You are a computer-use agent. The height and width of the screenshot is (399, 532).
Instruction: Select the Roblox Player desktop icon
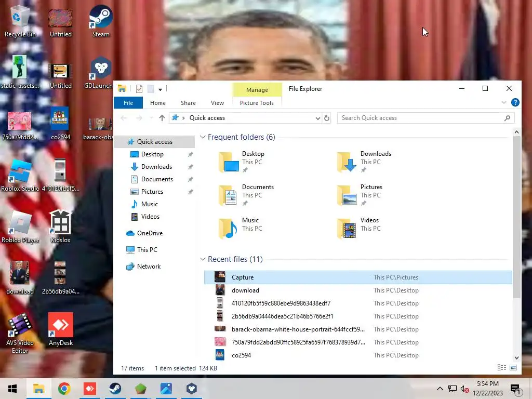click(x=20, y=227)
